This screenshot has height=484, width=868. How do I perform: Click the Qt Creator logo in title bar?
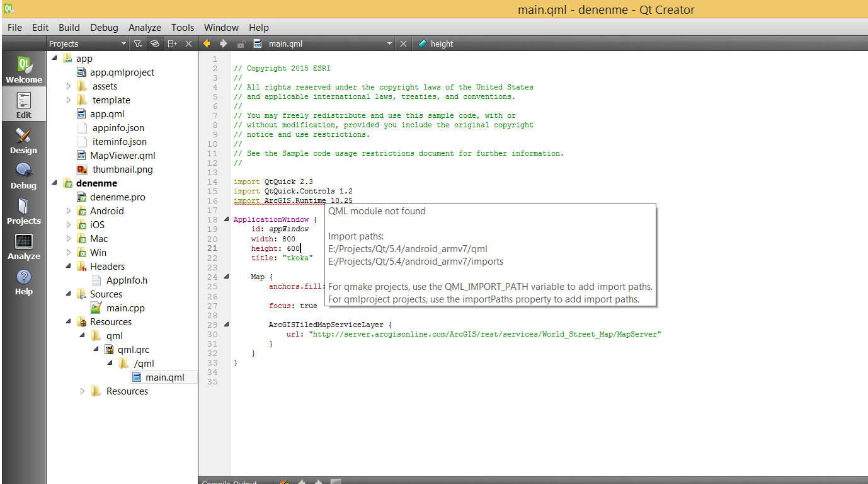pos(9,9)
